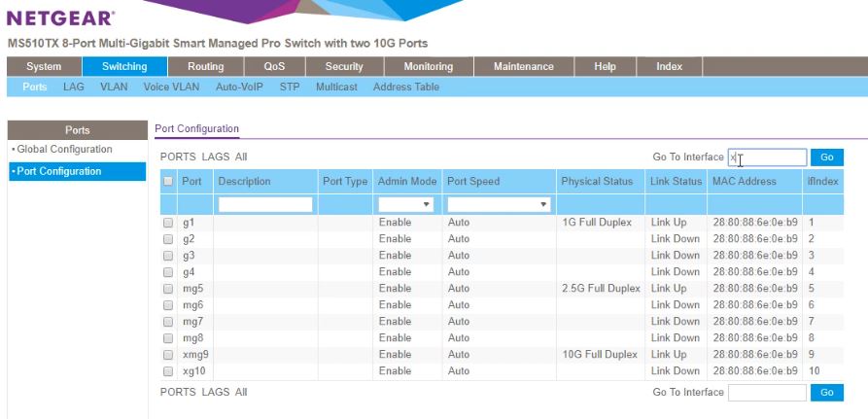
Task: Switch to the Security menu tab
Action: click(344, 67)
